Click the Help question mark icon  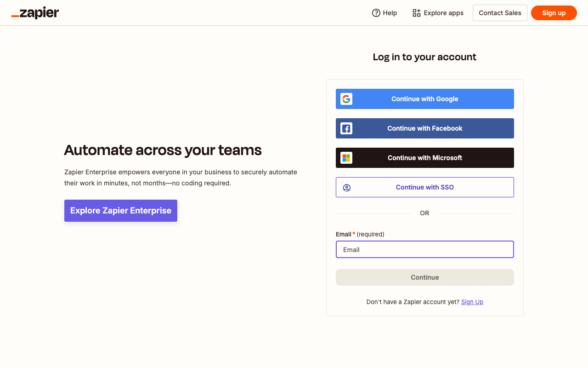point(376,13)
